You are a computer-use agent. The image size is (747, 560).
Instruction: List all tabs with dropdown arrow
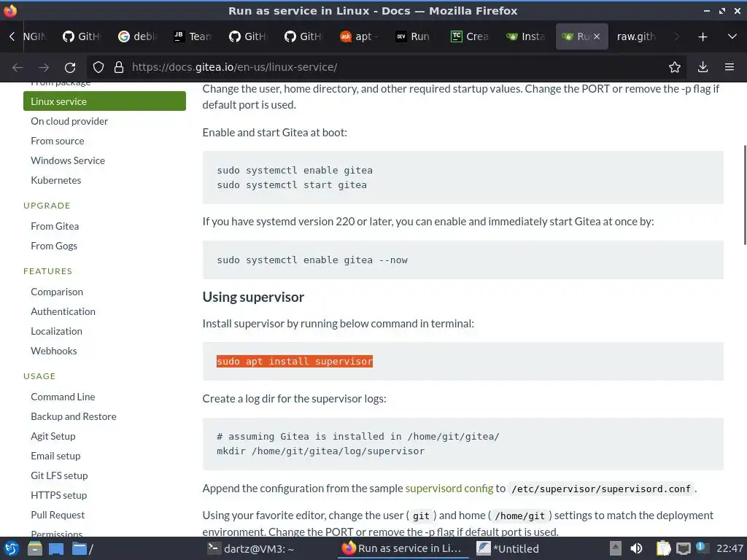point(732,36)
